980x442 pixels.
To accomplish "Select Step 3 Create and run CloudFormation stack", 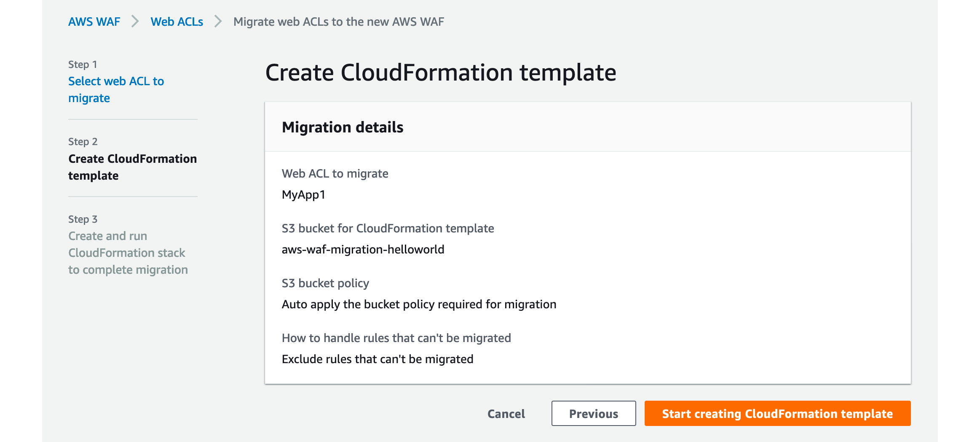I will (x=128, y=253).
